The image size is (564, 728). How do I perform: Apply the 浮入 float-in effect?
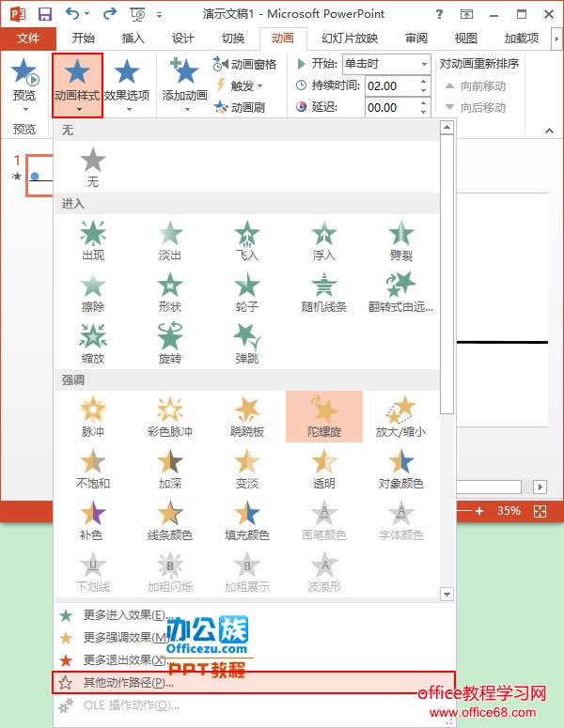[x=323, y=240]
